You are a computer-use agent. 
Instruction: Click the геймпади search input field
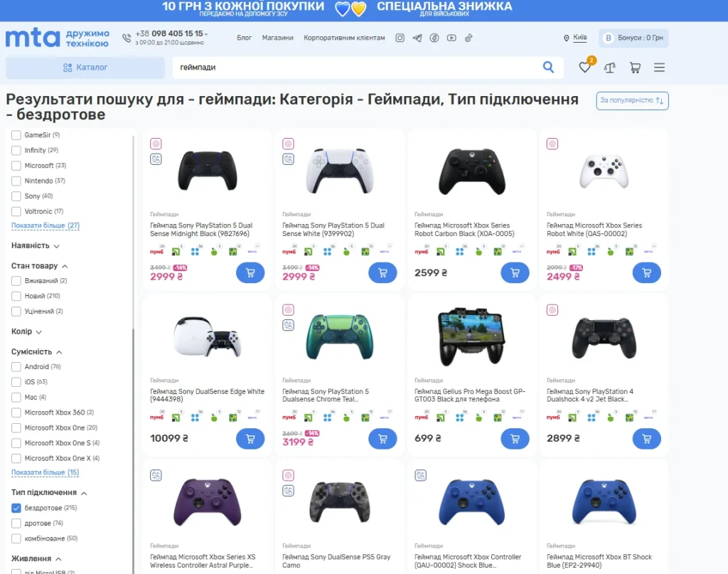tap(358, 68)
